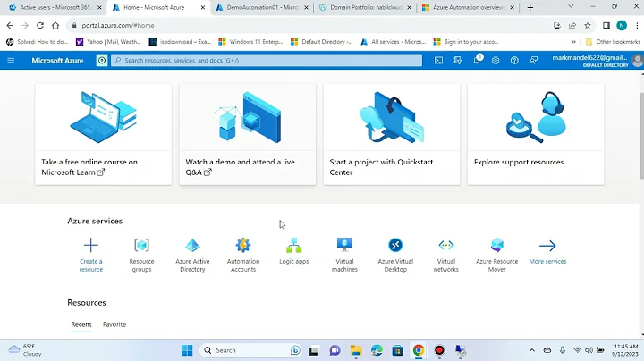Open the Help question mark icon
644x361 pixels.
click(514, 60)
